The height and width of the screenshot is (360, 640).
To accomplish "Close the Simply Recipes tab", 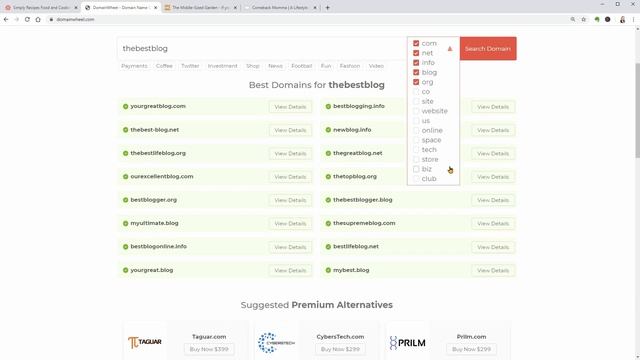I will tap(76, 7).
